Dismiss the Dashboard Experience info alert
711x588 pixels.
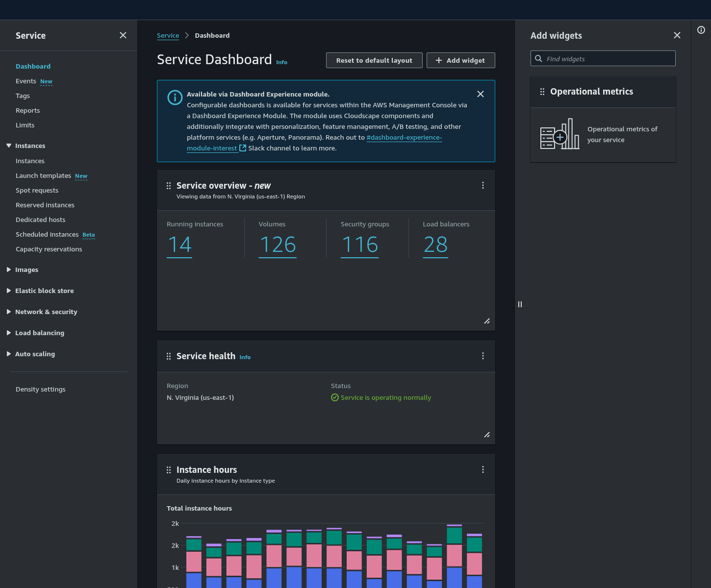pyautogui.click(x=480, y=94)
